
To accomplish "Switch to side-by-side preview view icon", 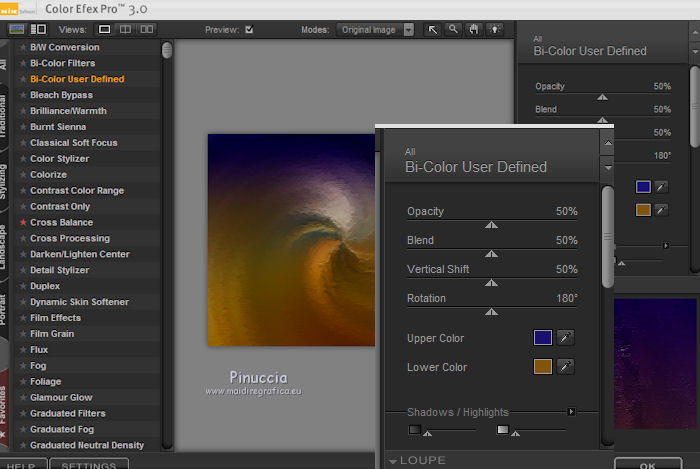I will coord(147,30).
